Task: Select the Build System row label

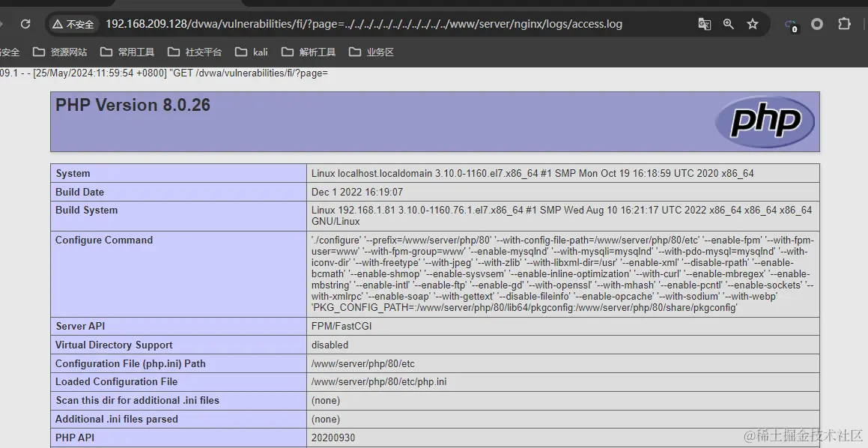Action: (86, 211)
